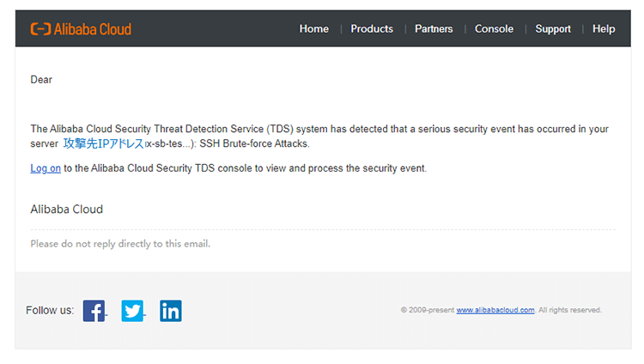Click the Log on link

(x=46, y=168)
